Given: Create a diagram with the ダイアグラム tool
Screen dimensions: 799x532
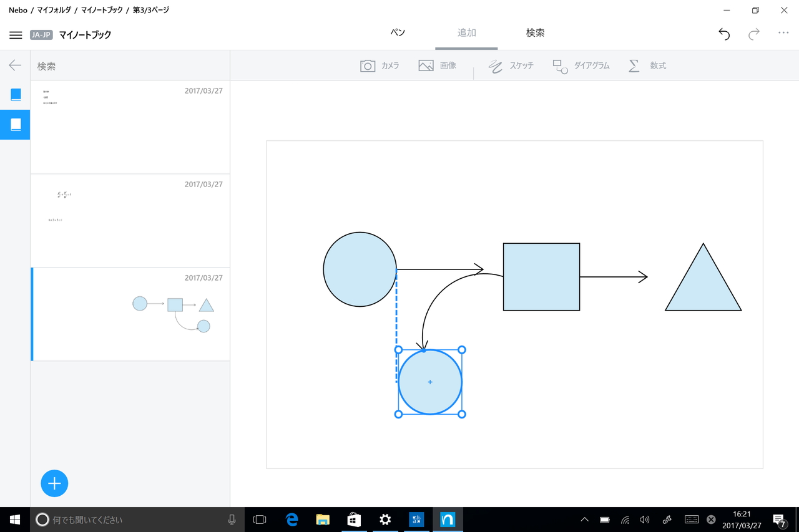Looking at the screenshot, I should [x=581, y=65].
